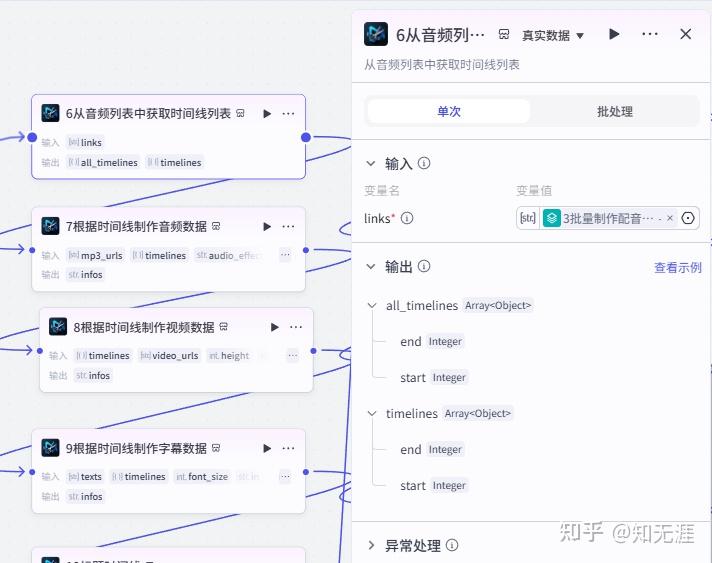
Task: Click the comment icon beside node 6 title
Action: tap(241, 113)
